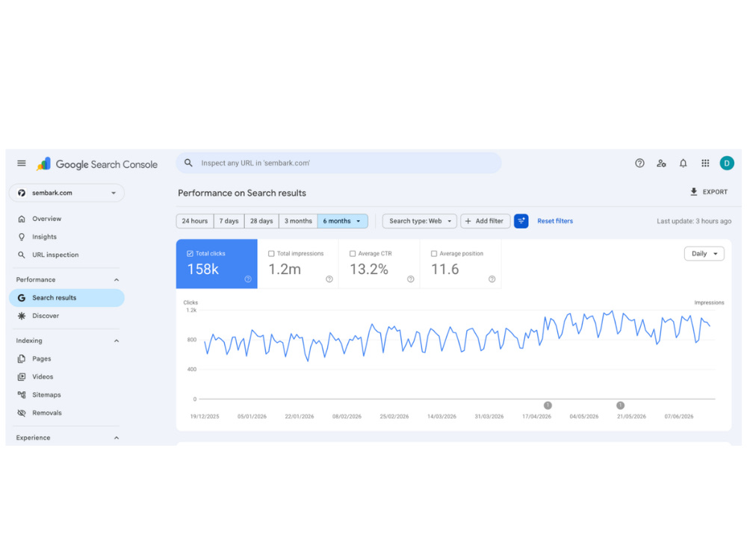Screen dimensions: 747x560
Task: Click the chart annotation marker near 21/05/2026
Action: tap(620, 405)
